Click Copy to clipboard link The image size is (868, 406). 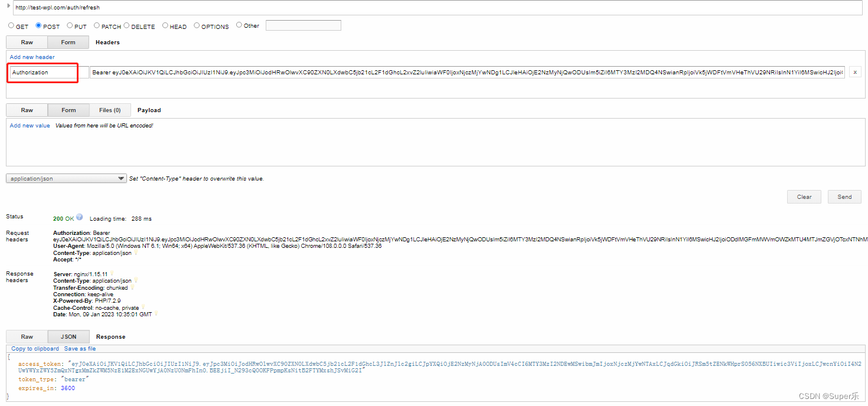(35, 349)
